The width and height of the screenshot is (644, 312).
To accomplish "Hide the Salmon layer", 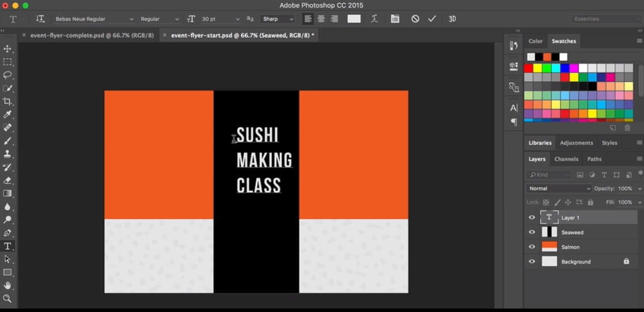I will (532, 247).
